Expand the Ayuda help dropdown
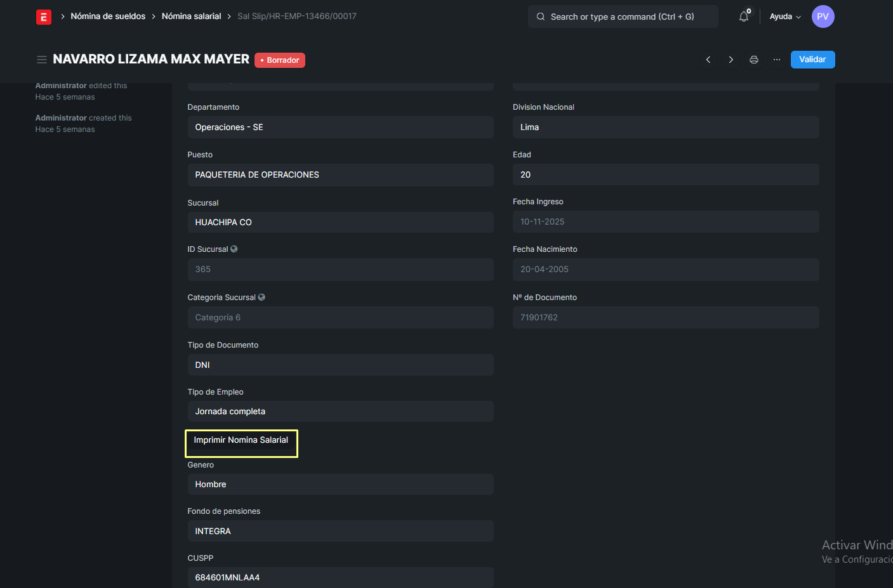The width and height of the screenshot is (893, 588). (785, 16)
